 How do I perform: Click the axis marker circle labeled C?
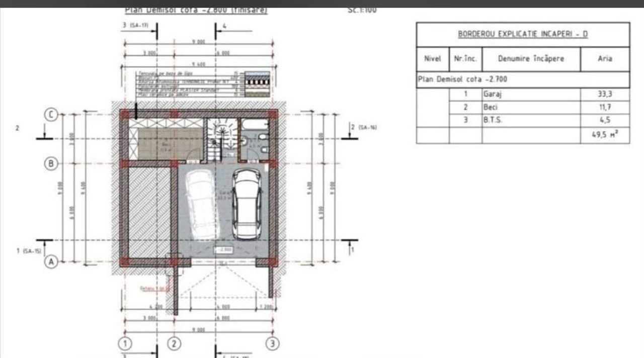[x=51, y=115]
